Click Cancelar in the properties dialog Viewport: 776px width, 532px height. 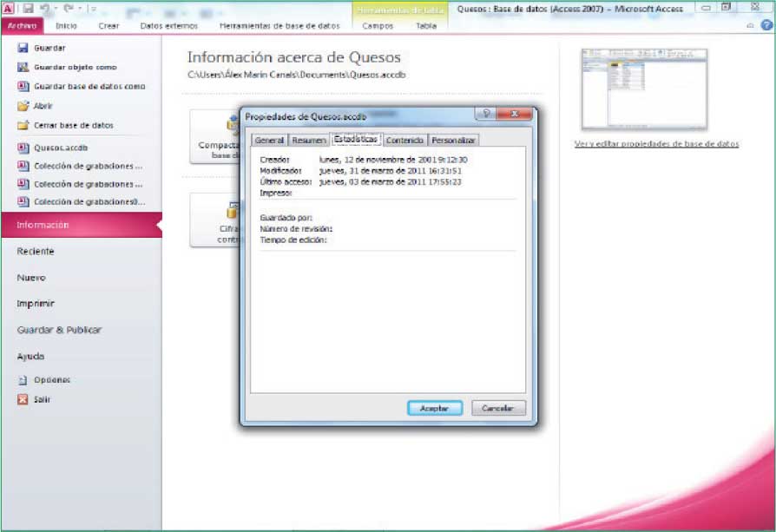click(x=498, y=408)
